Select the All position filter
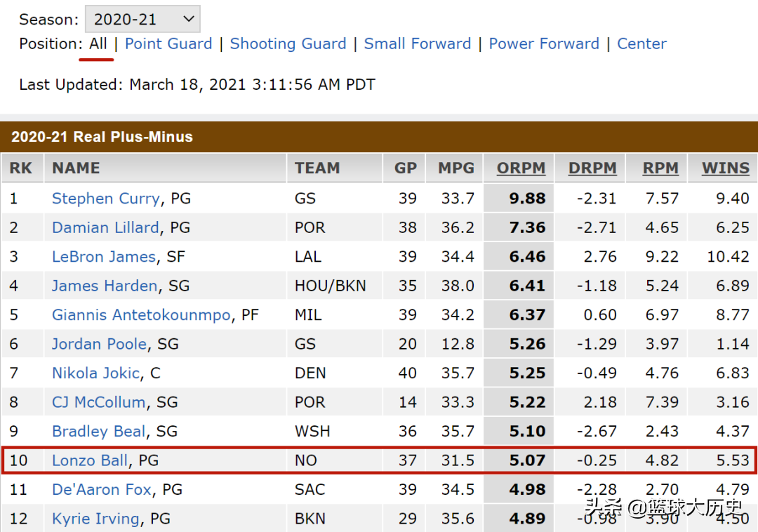This screenshot has width=758, height=532. [x=98, y=44]
